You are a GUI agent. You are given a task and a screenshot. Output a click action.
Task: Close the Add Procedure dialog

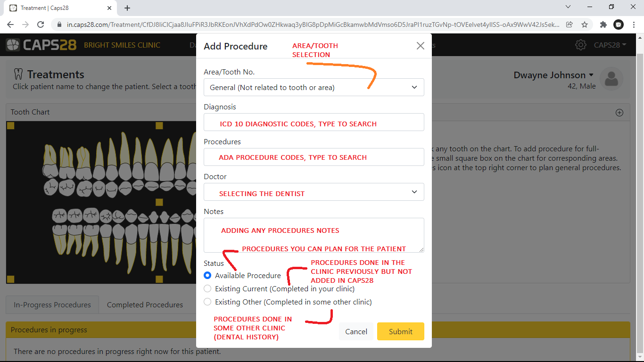tap(421, 46)
